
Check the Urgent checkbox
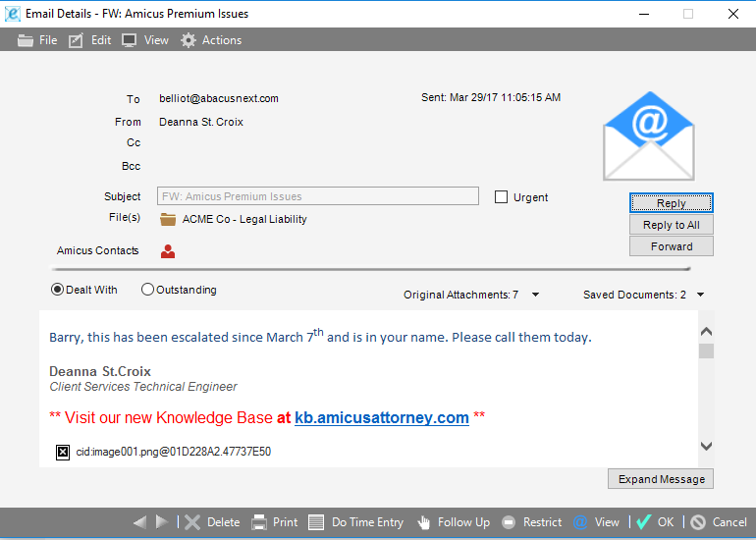point(501,197)
